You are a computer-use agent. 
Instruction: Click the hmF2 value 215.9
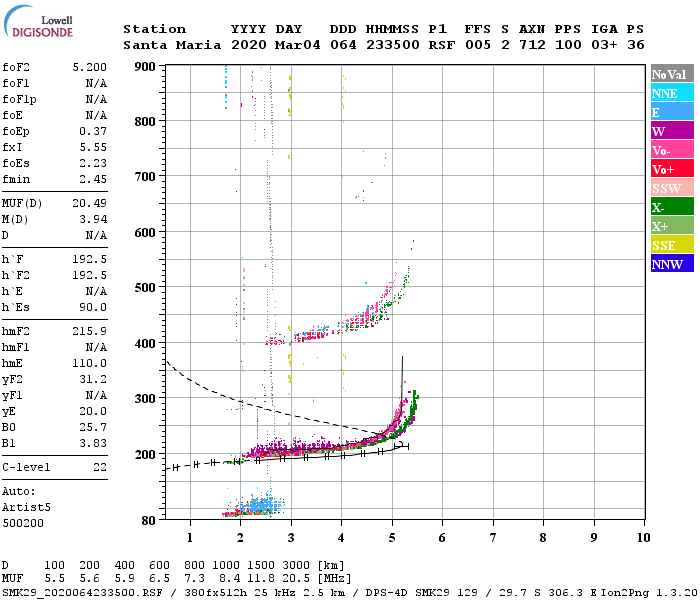pyautogui.click(x=90, y=332)
